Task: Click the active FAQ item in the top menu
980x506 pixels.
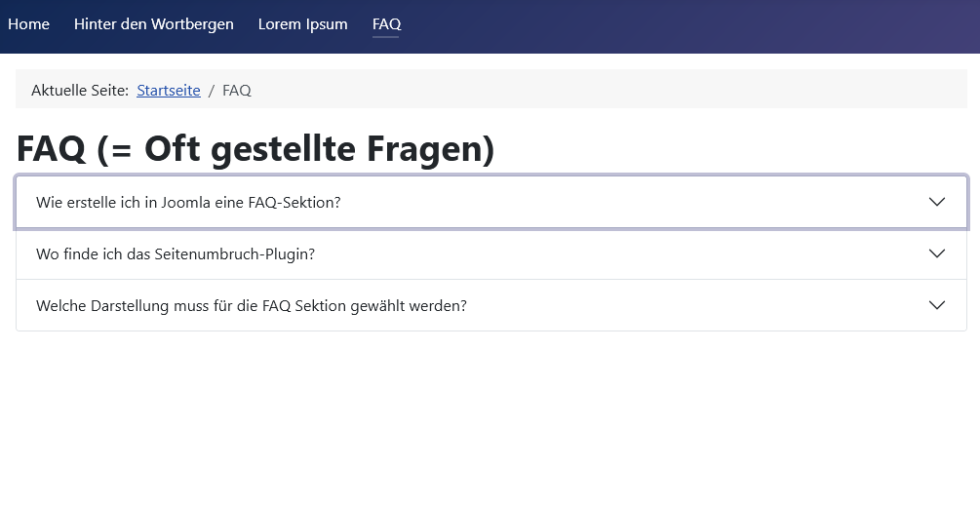Action: click(386, 24)
